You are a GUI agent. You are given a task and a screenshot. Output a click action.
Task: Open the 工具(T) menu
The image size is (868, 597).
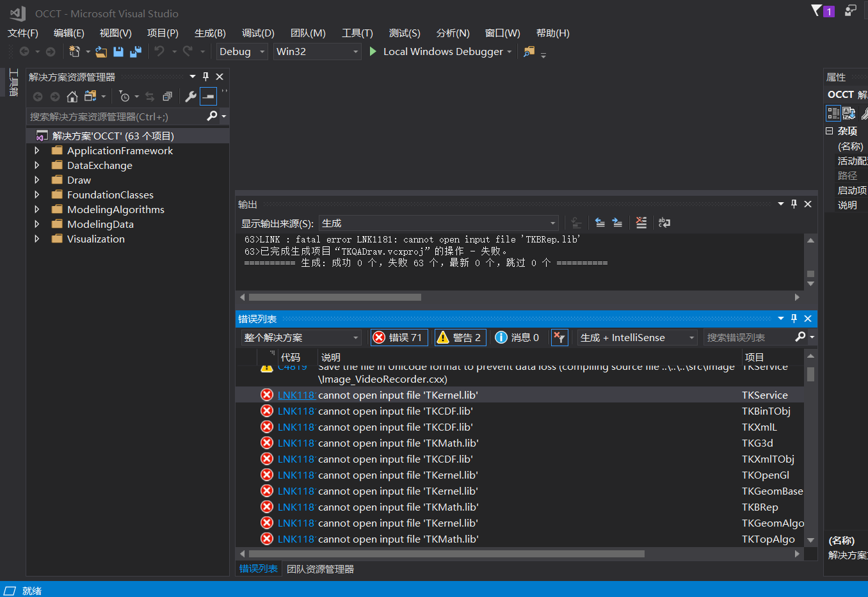[x=357, y=33]
